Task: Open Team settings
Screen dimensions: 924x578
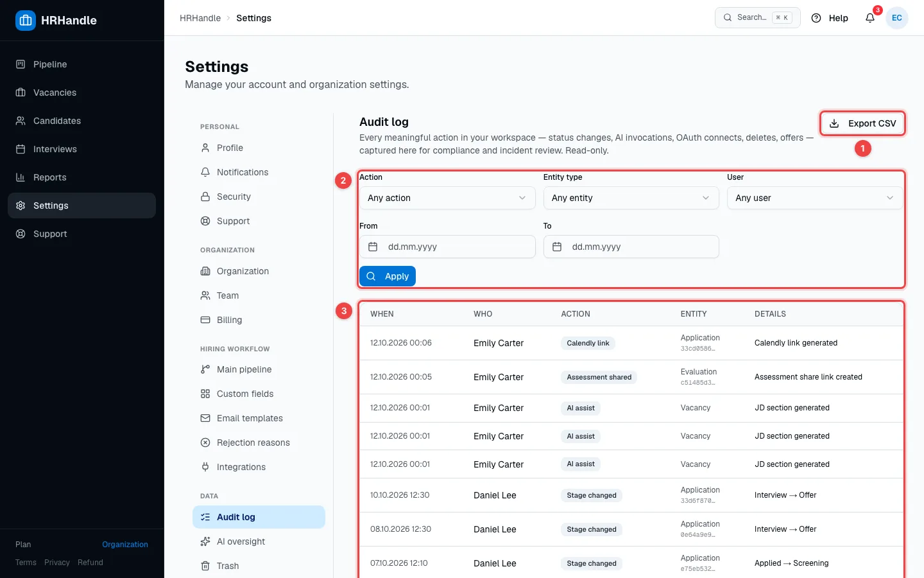Action: click(259, 295)
